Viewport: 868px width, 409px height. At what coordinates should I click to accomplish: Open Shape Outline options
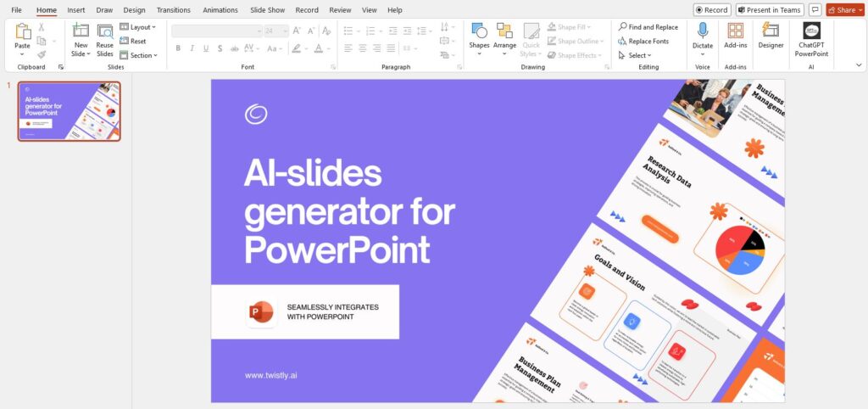click(575, 41)
